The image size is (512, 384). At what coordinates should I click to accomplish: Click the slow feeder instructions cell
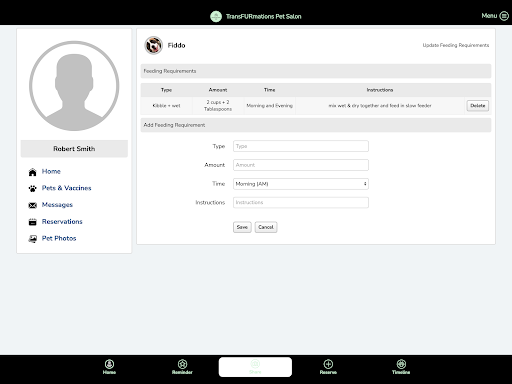point(380,106)
